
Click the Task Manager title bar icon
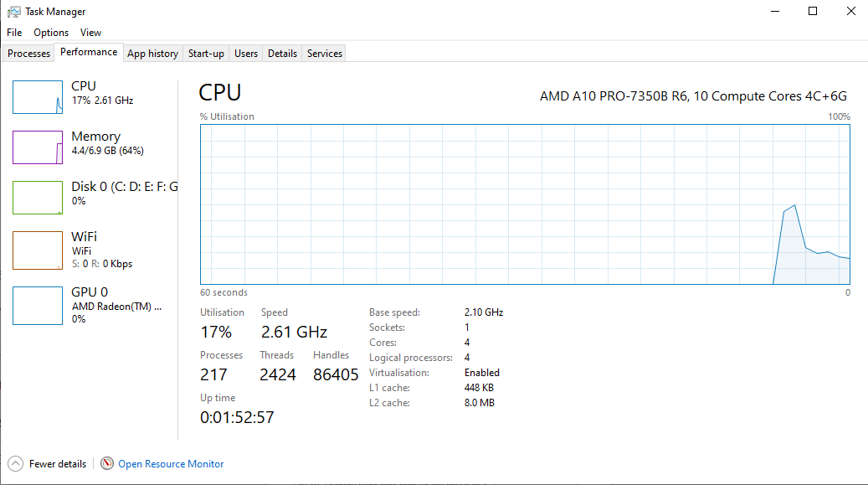click(14, 12)
